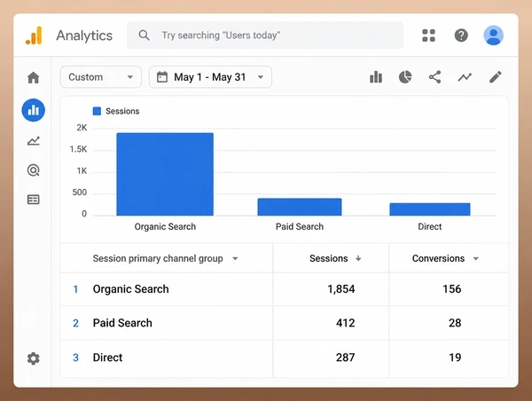532x401 pixels.
Task: Open the help question mark icon
Action: pyautogui.click(x=461, y=35)
